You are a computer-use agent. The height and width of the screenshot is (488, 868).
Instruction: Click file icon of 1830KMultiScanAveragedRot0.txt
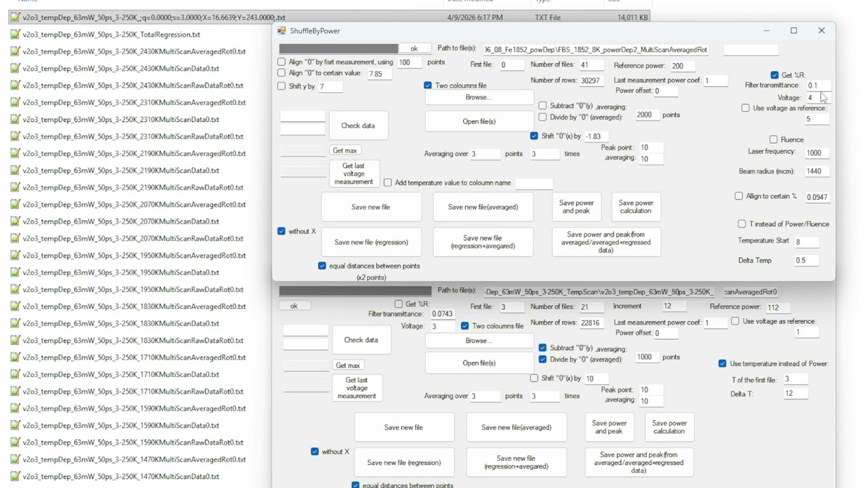pyautogui.click(x=15, y=306)
